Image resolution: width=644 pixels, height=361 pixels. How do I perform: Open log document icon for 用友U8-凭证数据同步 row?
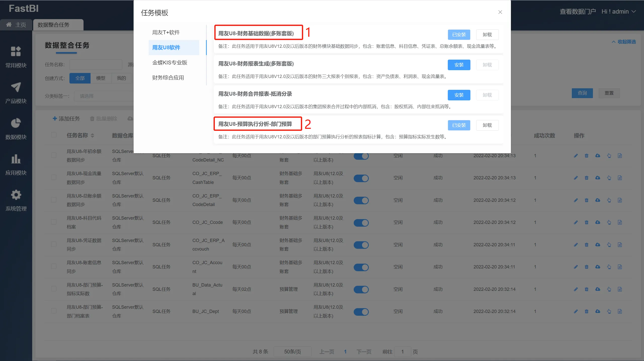(x=620, y=245)
